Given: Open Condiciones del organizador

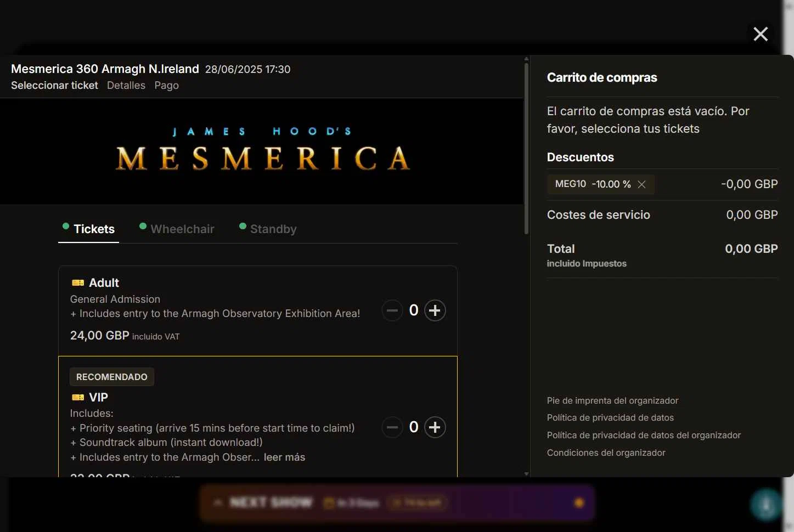Looking at the screenshot, I should tap(606, 452).
